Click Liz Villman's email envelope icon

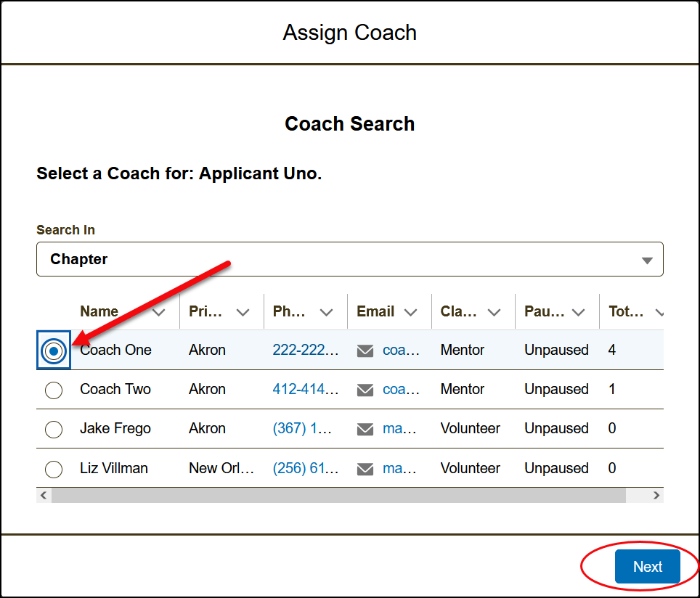[x=365, y=469]
